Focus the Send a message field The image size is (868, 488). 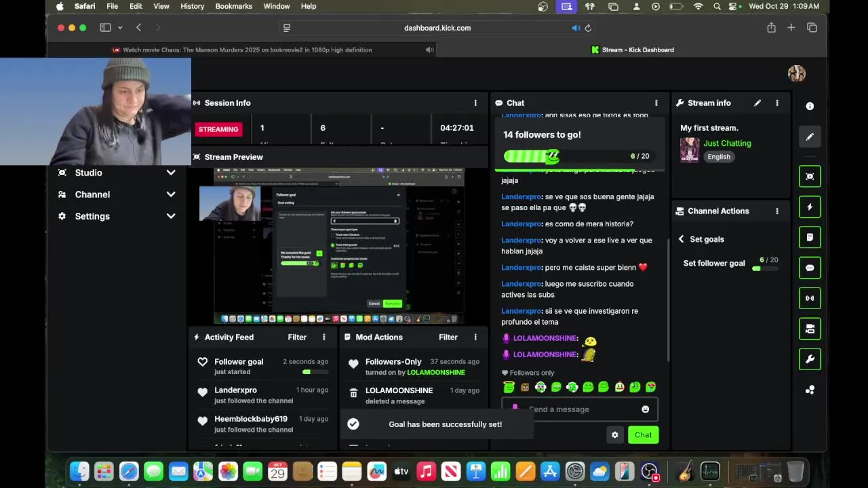click(x=580, y=409)
